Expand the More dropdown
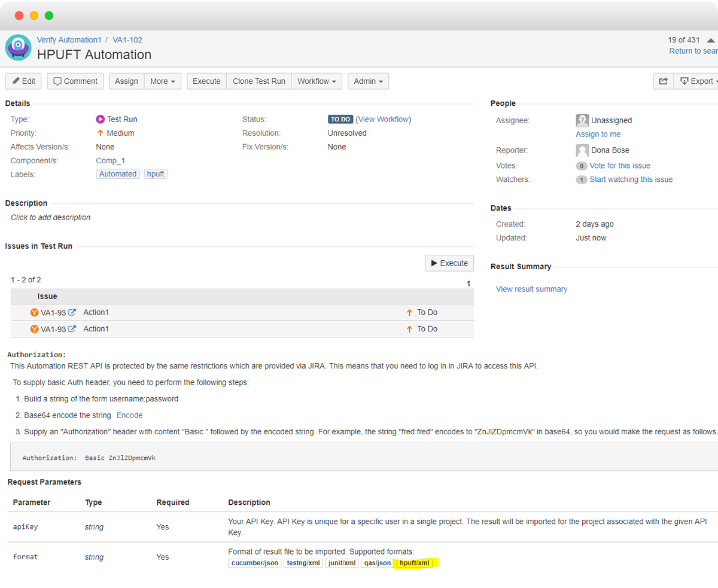 click(163, 81)
